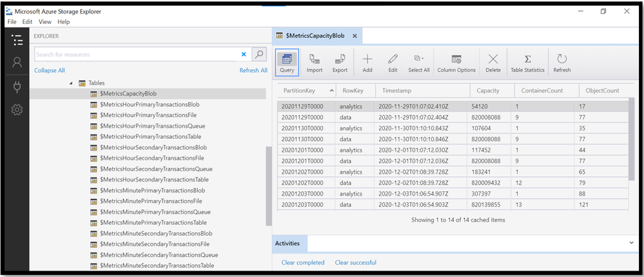
Task: Sort by the Capacity column header
Action: coord(492,90)
